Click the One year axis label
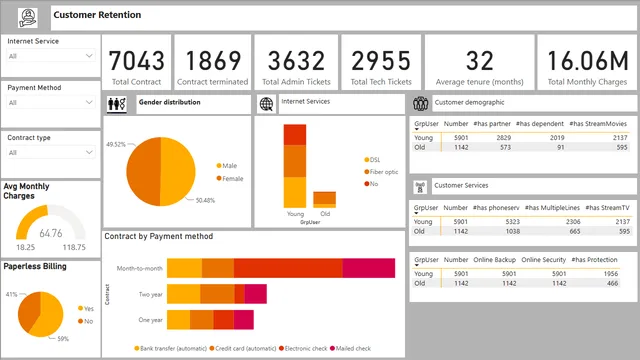The width and height of the screenshot is (640, 360). [x=151, y=320]
